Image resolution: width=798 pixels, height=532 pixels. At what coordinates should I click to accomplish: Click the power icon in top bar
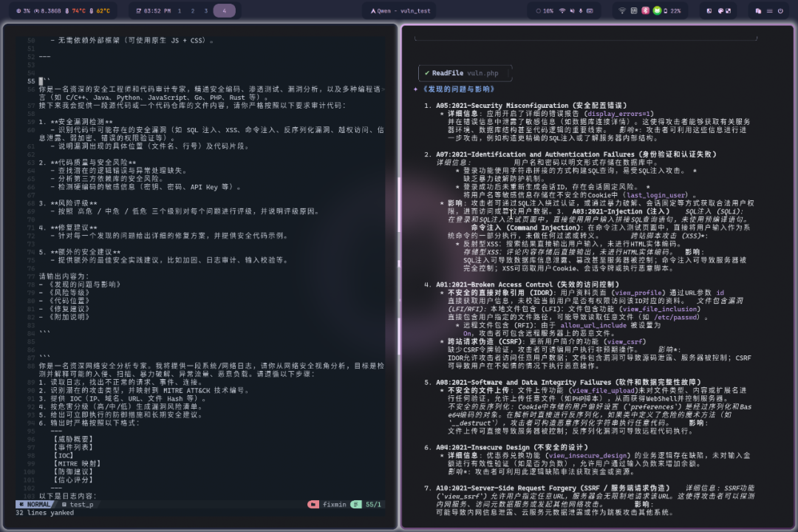click(780, 10)
